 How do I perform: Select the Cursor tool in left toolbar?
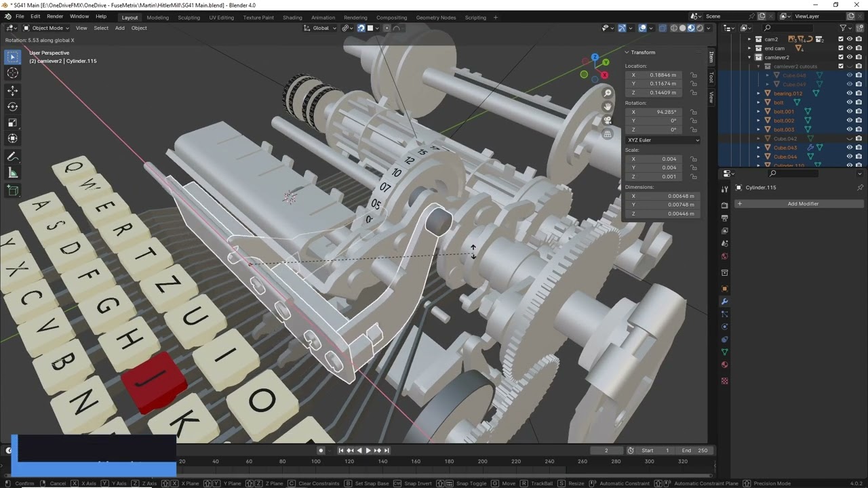tap(13, 73)
